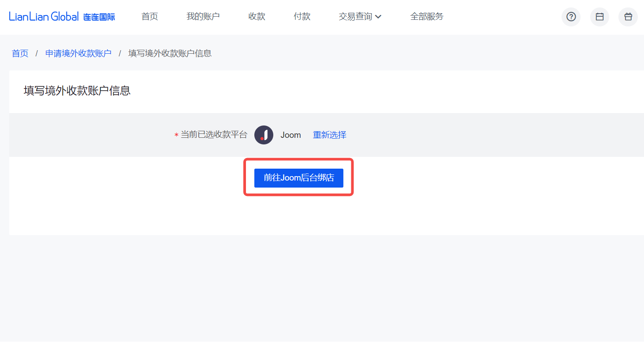The image size is (644, 343).
Task: Click the 申请境外收款账户 breadcrumb link
Action: point(78,53)
